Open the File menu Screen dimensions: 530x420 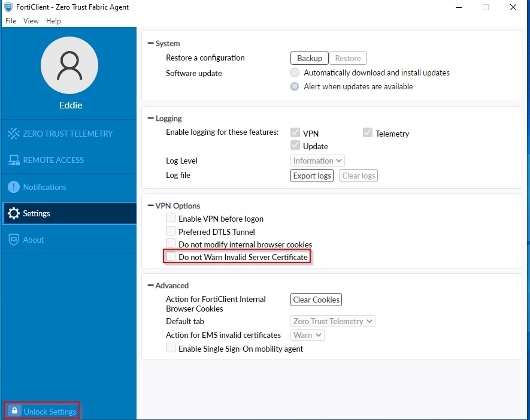click(11, 21)
